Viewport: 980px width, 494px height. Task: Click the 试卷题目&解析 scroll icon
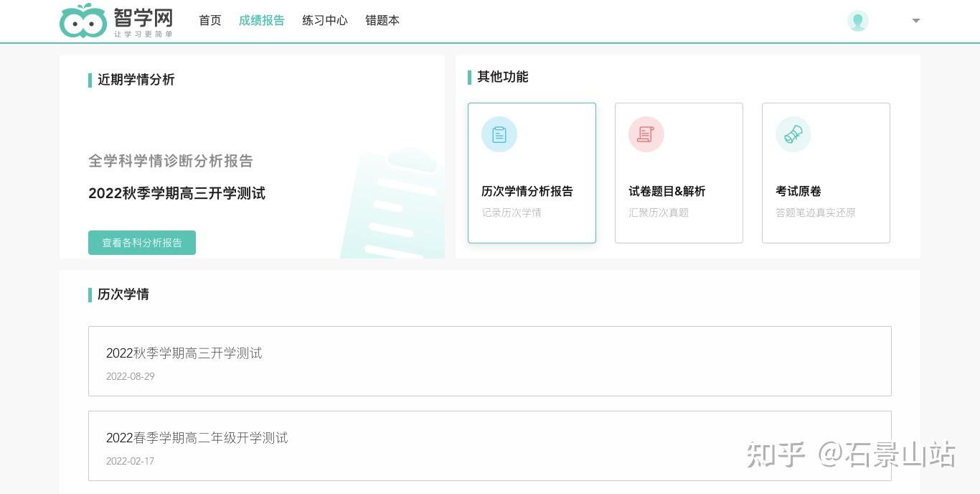pyautogui.click(x=646, y=134)
